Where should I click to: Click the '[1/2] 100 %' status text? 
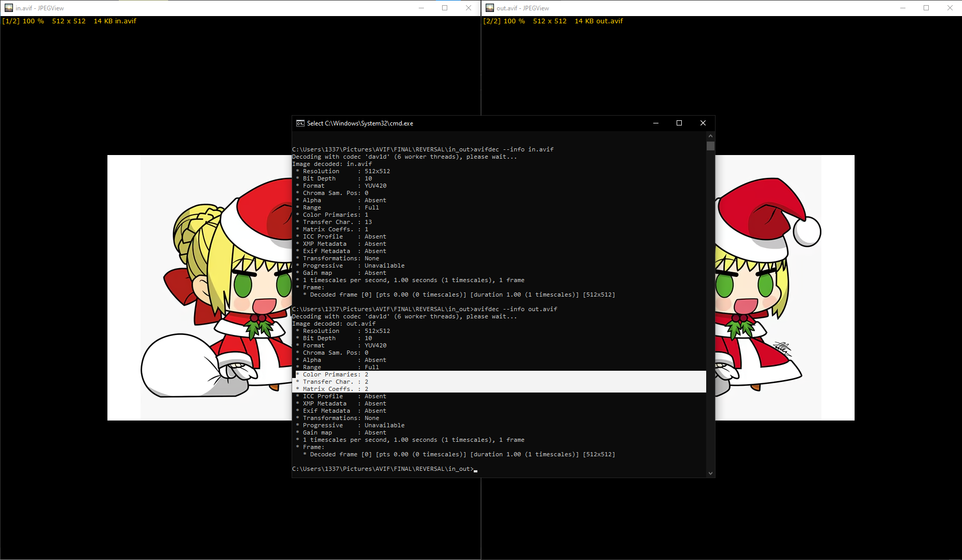click(23, 21)
